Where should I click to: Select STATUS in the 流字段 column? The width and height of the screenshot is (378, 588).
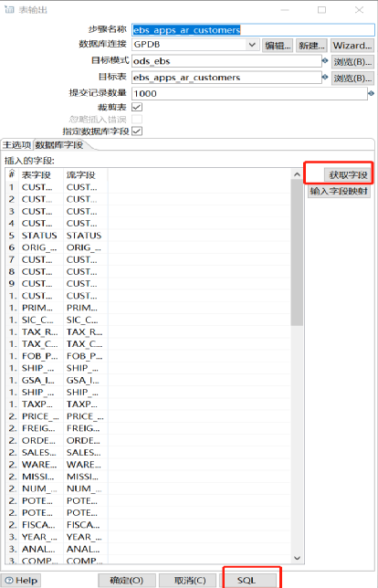[x=84, y=236]
